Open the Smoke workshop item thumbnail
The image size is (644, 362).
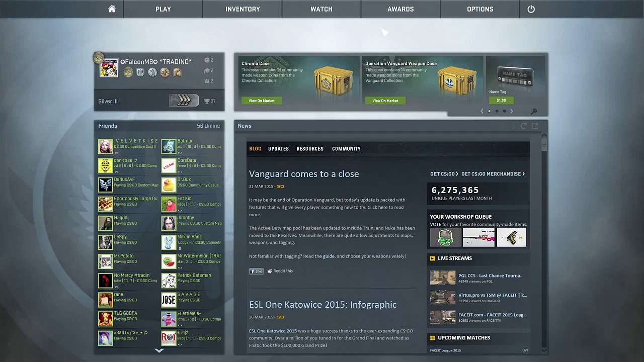(445, 238)
